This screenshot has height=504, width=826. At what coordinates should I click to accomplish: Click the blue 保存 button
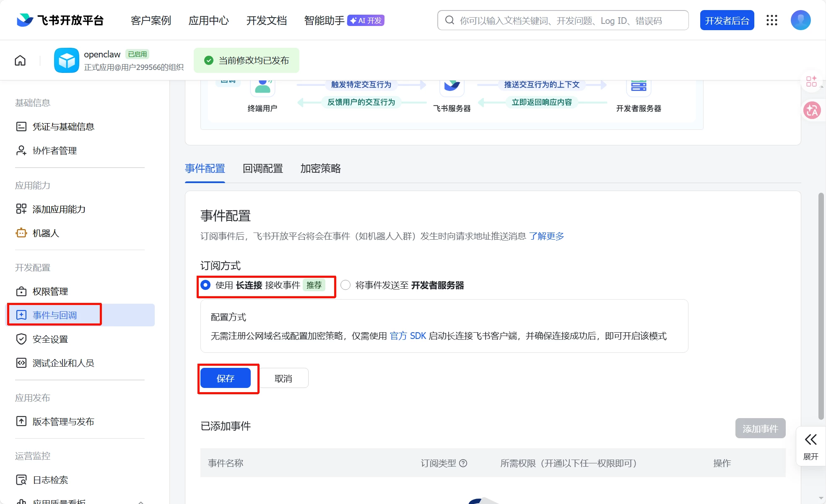click(226, 378)
